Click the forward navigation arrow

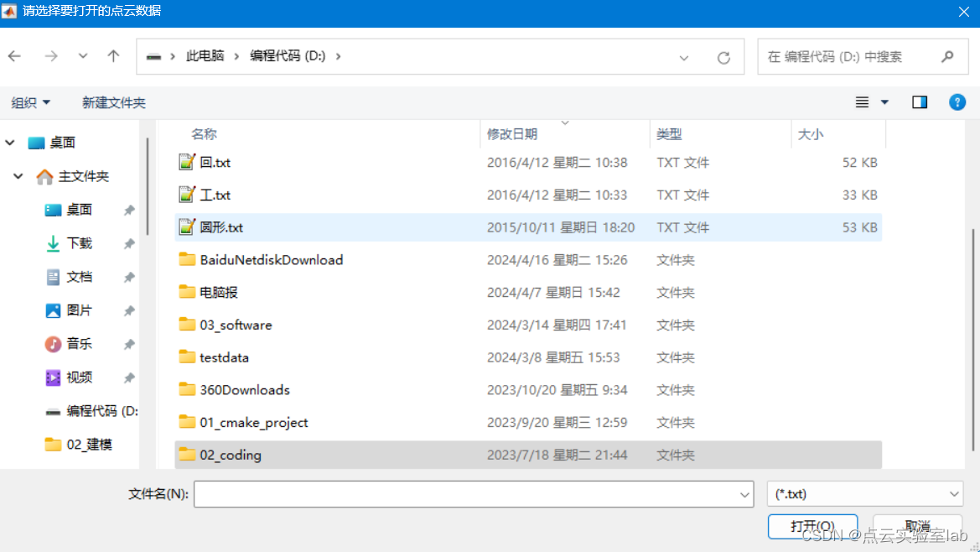pyautogui.click(x=50, y=55)
